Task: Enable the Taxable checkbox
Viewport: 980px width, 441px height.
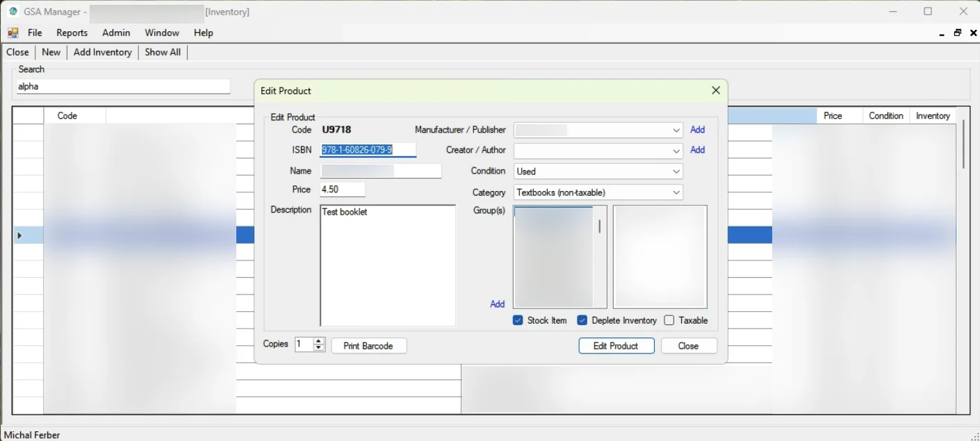Action: 669,320
